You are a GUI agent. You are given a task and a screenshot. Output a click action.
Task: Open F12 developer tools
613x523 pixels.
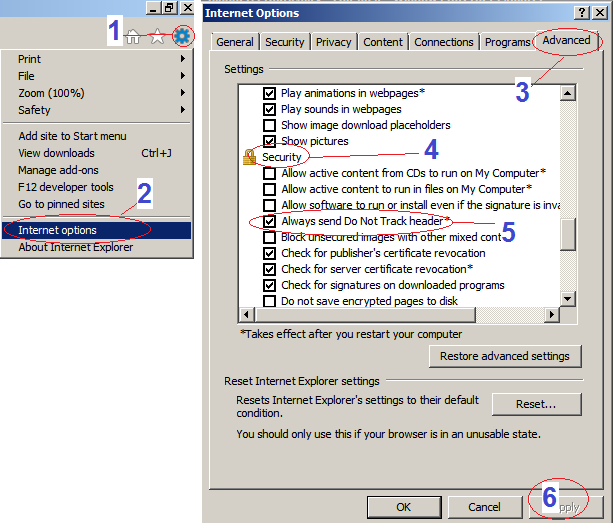97,187
